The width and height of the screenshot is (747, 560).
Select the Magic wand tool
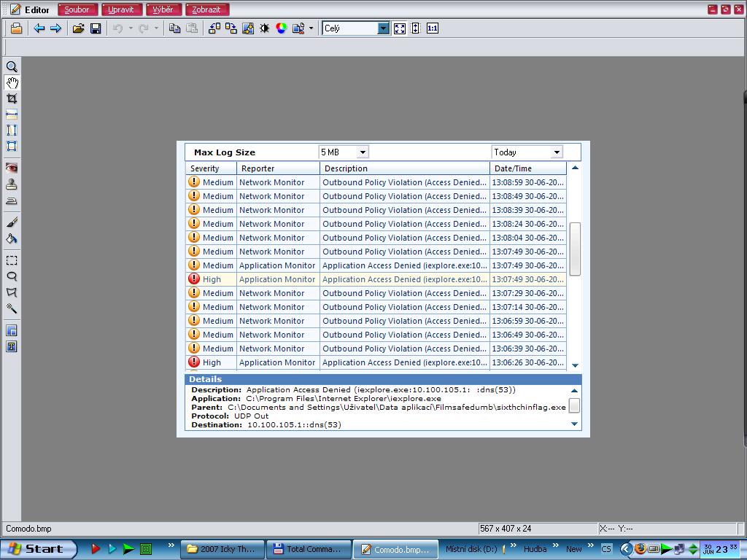point(12,308)
